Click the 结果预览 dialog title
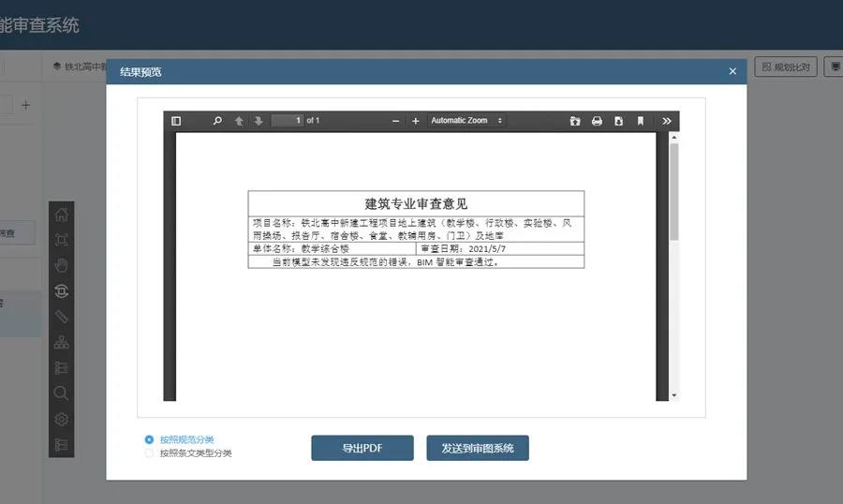The height and width of the screenshot is (504, 843). pos(140,71)
